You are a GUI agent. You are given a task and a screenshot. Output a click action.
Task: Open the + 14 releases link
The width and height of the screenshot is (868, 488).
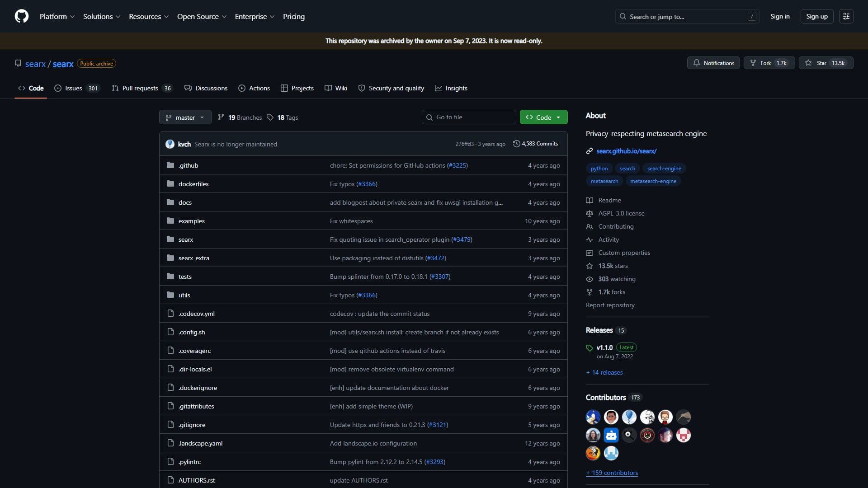[604, 372]
